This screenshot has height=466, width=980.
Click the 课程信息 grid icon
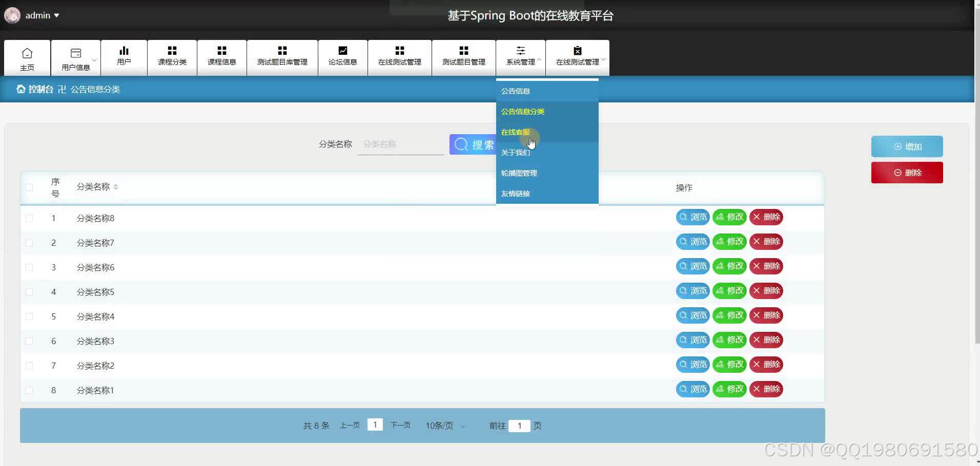pos(222,51)
